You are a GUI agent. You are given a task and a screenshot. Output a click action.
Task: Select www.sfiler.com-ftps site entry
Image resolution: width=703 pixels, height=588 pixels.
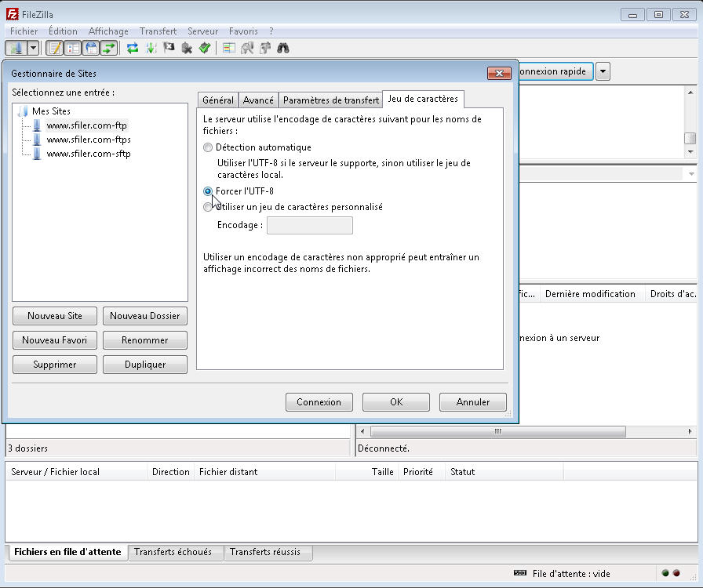coord(89,140)
